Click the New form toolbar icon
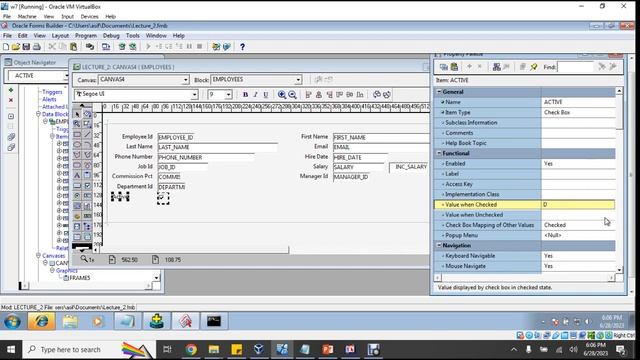The image size is (640, 360). (x=6, y=47)
